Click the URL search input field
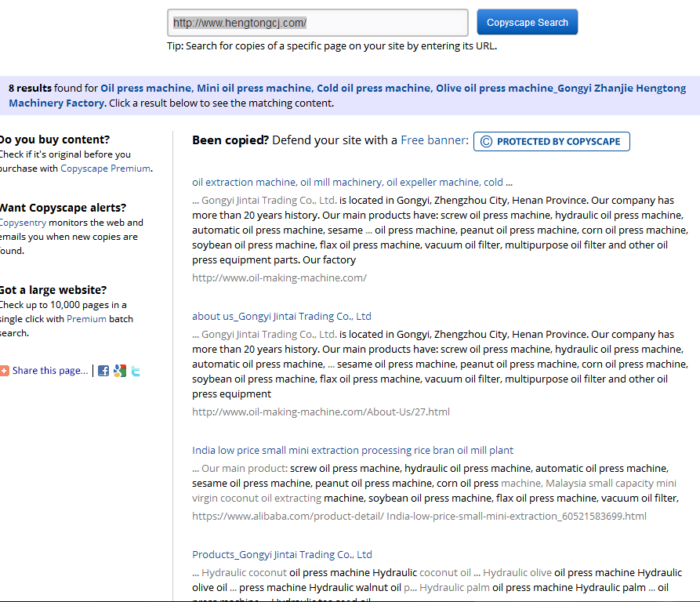 [x=317, y=23]
